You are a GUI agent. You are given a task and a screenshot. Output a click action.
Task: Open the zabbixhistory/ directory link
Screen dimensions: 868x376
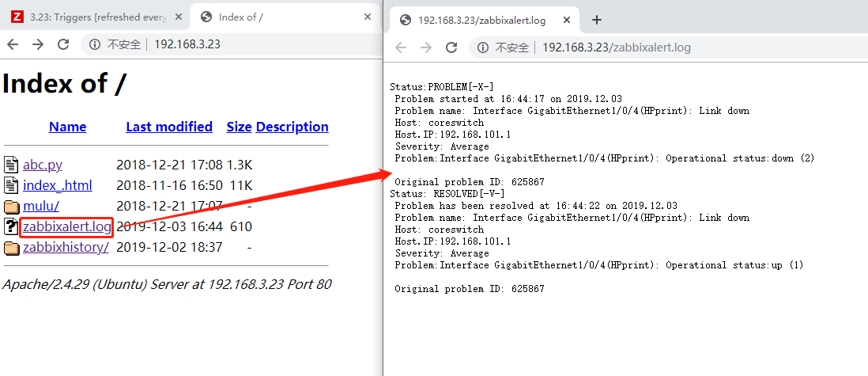66,247
